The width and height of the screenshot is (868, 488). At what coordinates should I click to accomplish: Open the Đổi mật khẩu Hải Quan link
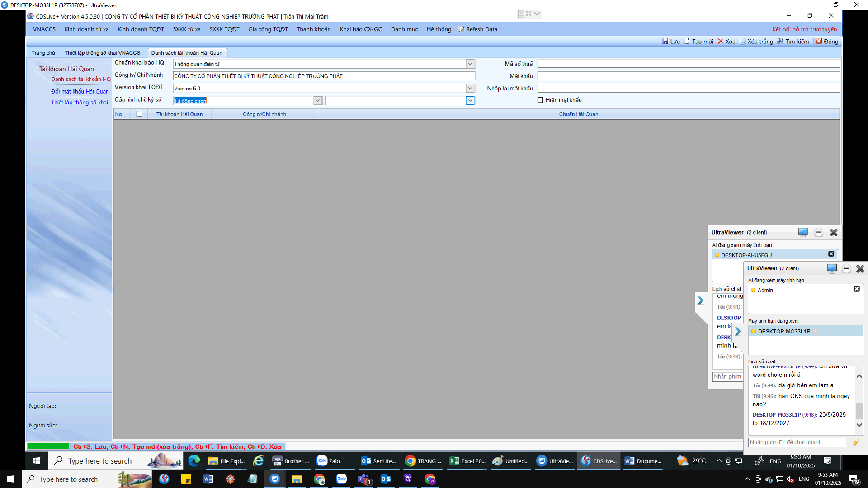(x=80, y=91)
